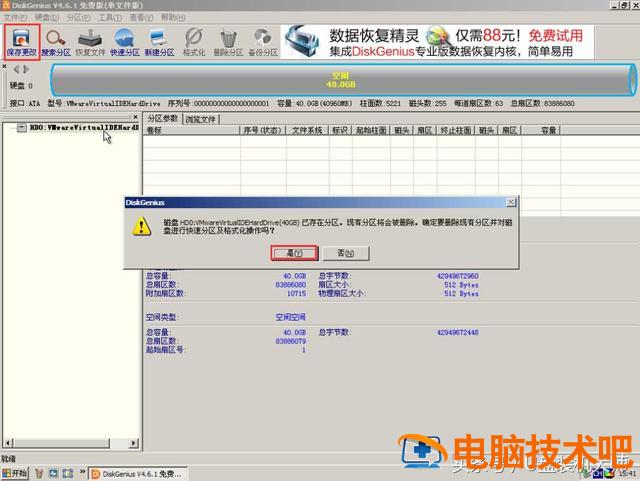This screenshot has width=640, height=481.
Task: Click the 标识 column header
Action: click(340, 130)
